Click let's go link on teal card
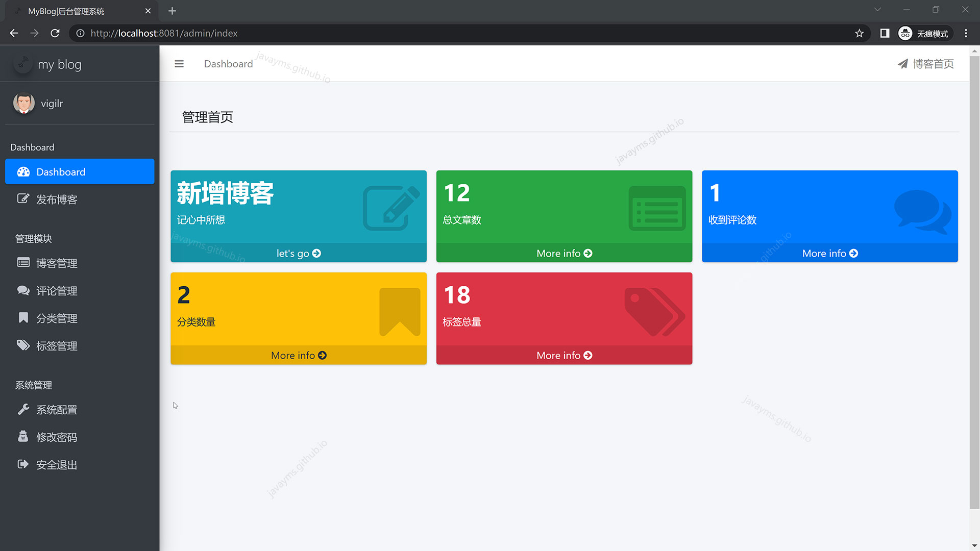This screenshot has height=551, width=980. point(299,253)
